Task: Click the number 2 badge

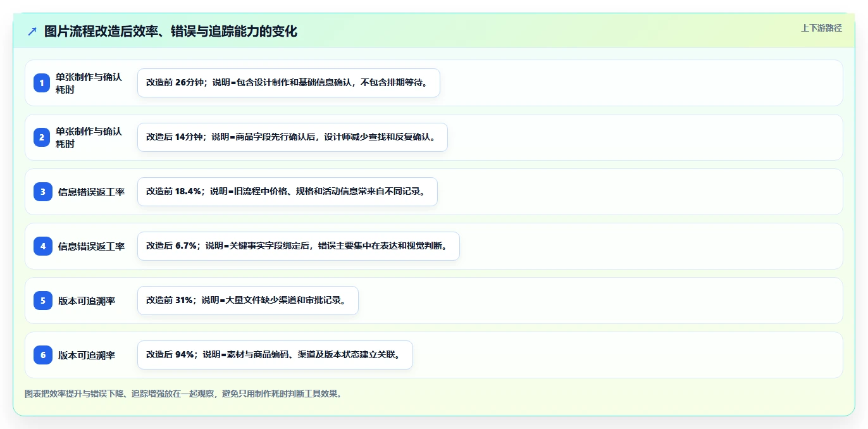Action: [42, 137]
